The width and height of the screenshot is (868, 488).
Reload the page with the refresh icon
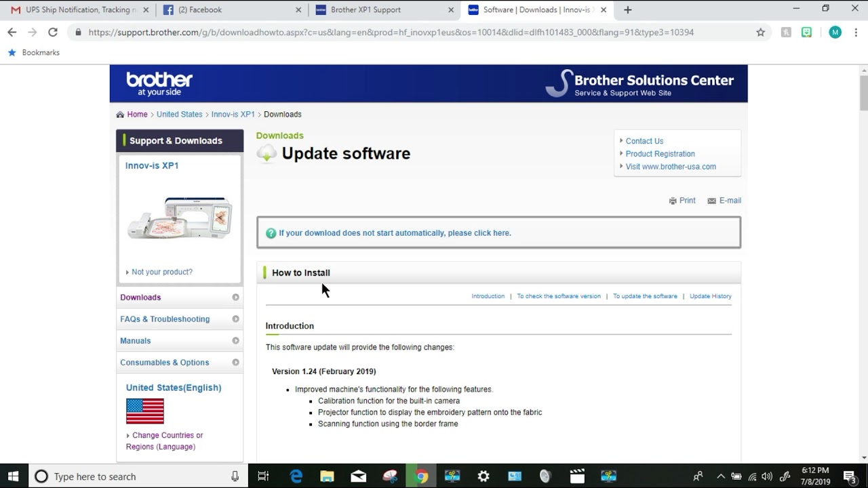point(53,32)
